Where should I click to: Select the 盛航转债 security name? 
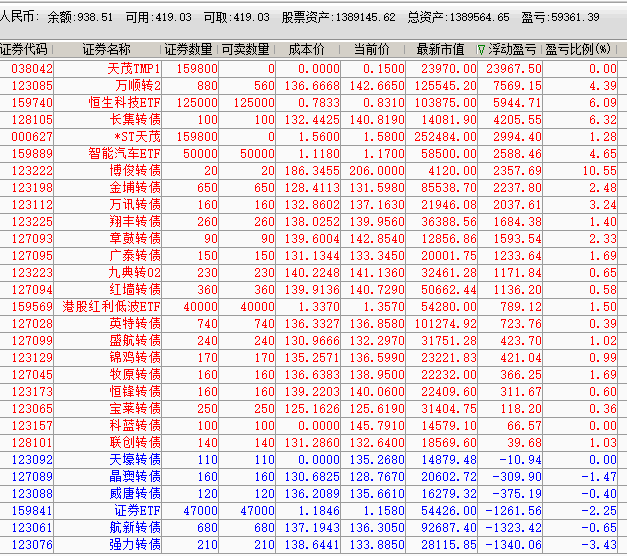[135, 340]
